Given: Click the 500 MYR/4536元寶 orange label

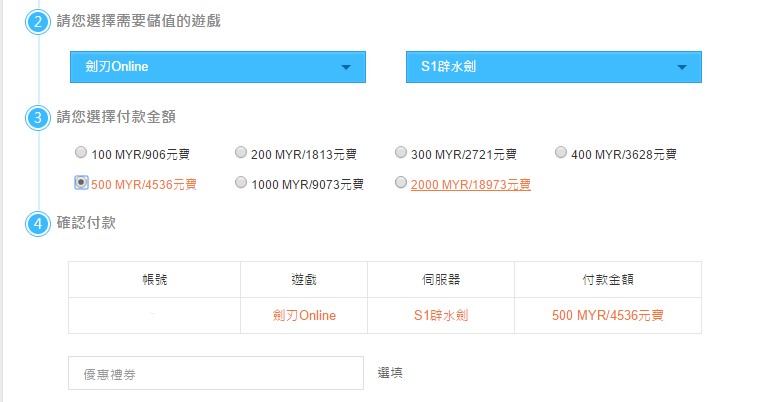Looking at the screenshot, I should pos(144,185).
